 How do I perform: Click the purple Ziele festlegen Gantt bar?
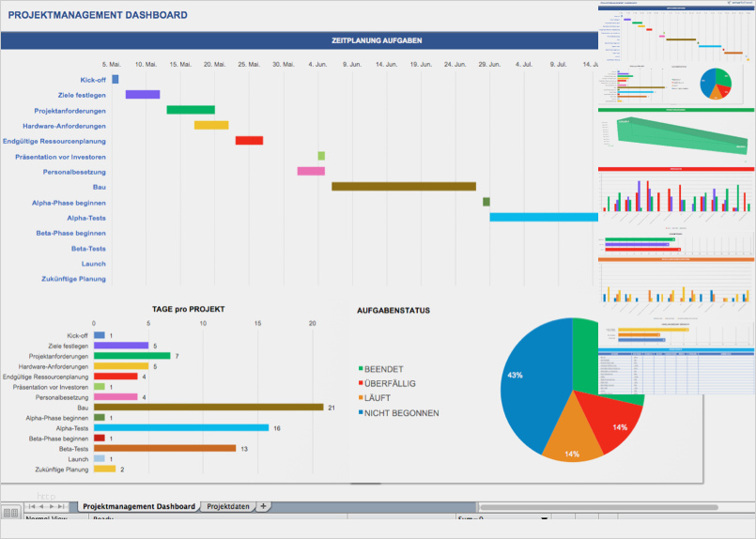point(143,95)
